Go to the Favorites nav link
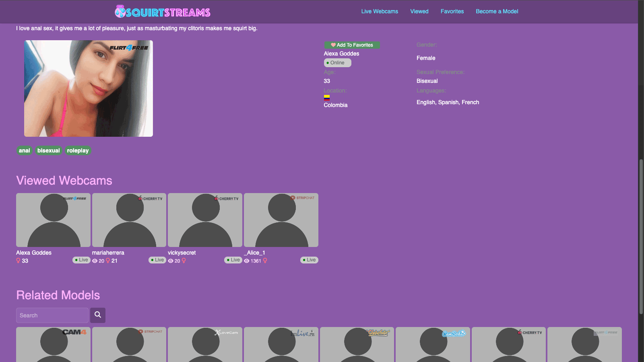 452,11
